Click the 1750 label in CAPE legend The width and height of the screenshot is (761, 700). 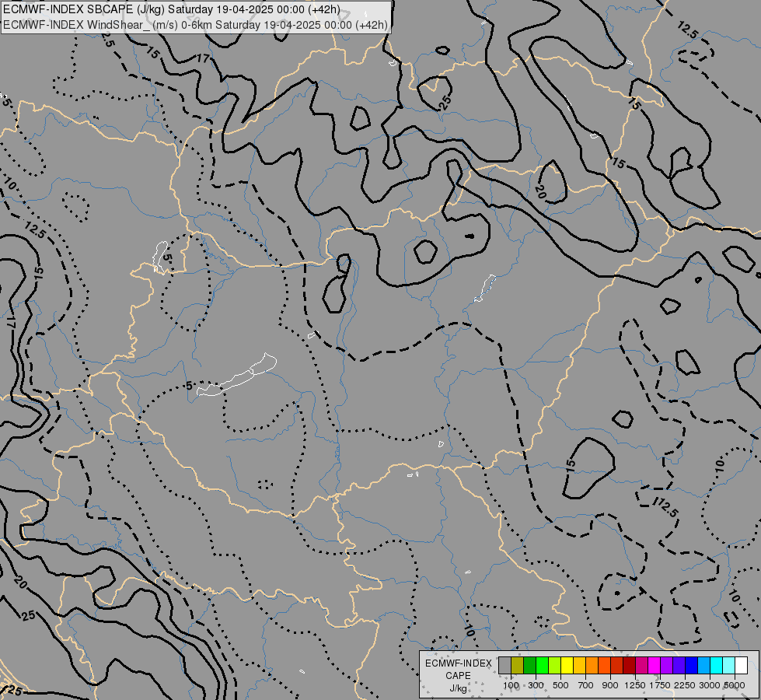coord(660,685)
